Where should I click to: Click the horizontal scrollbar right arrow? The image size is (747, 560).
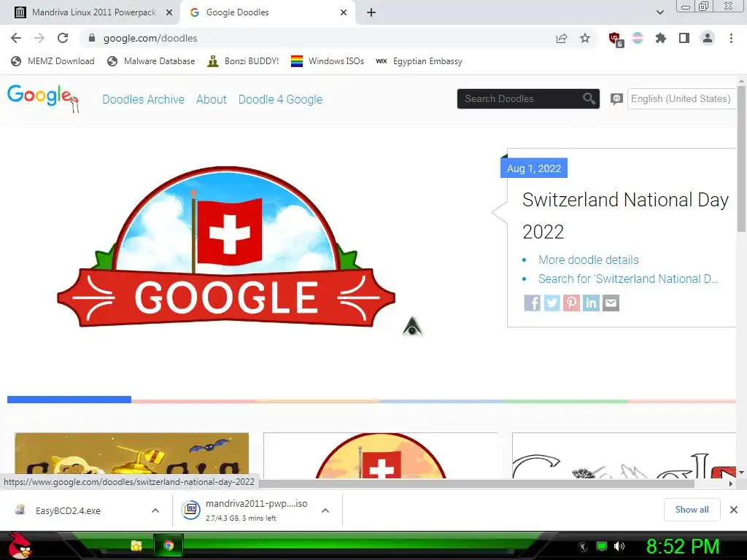[731, 483]
